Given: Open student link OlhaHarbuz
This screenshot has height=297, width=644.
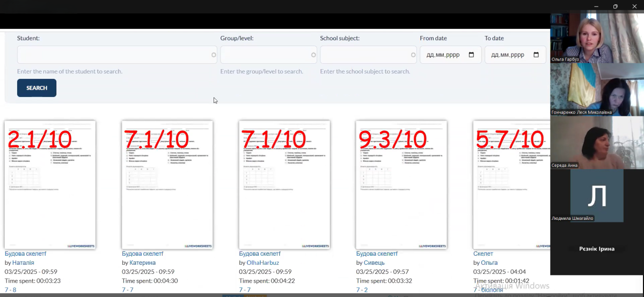Looking at the screenshot, I should point(262,263).
